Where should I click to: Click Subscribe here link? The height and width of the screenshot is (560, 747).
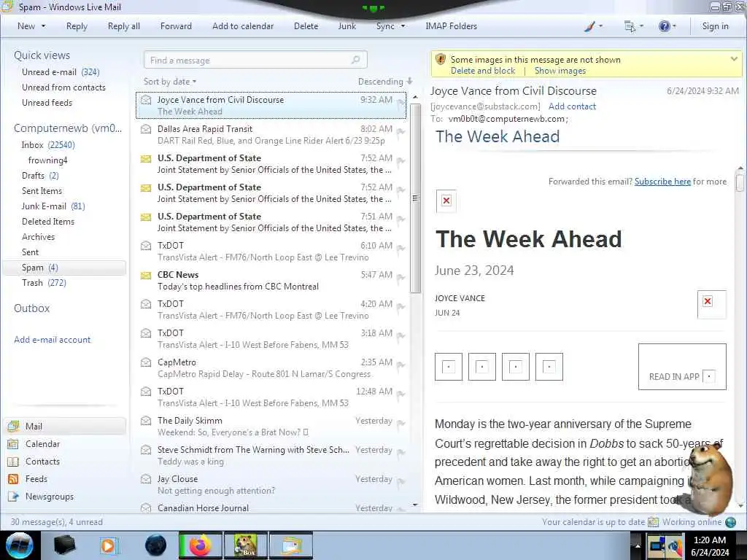[662, 182]
